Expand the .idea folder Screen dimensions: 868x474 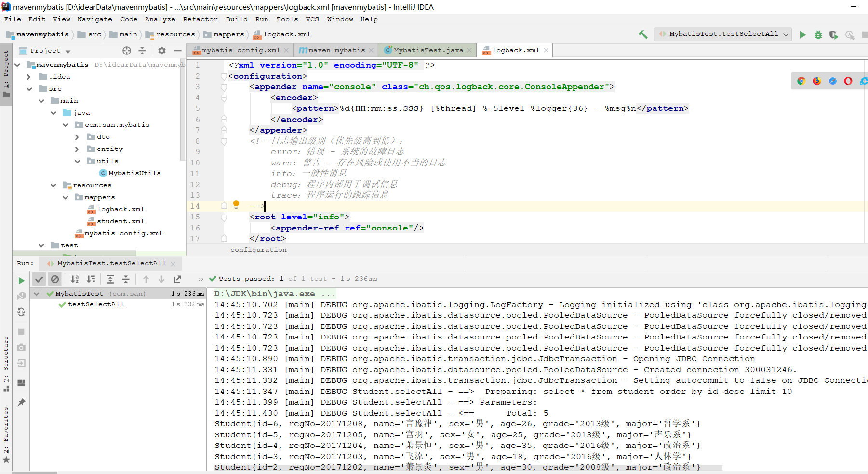29,77
